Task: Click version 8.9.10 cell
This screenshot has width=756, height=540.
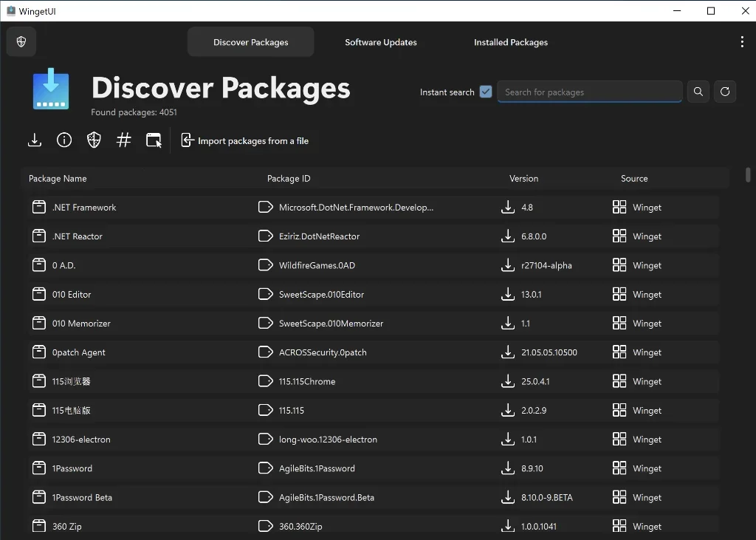Action: tap(532, 468)
